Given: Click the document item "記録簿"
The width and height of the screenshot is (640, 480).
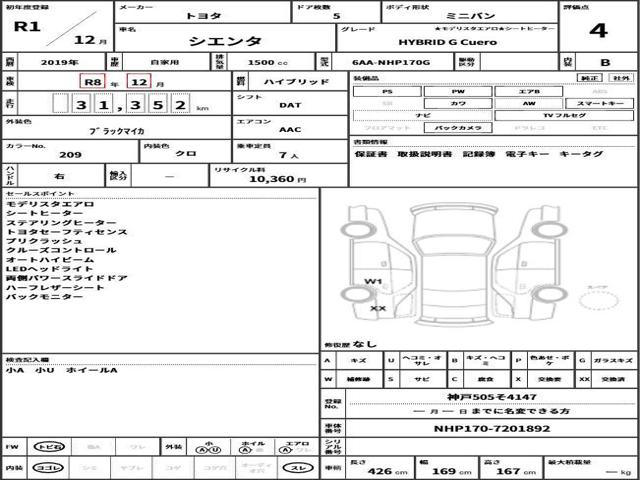Looking at the screenshot, I should (x=478, y=154).
